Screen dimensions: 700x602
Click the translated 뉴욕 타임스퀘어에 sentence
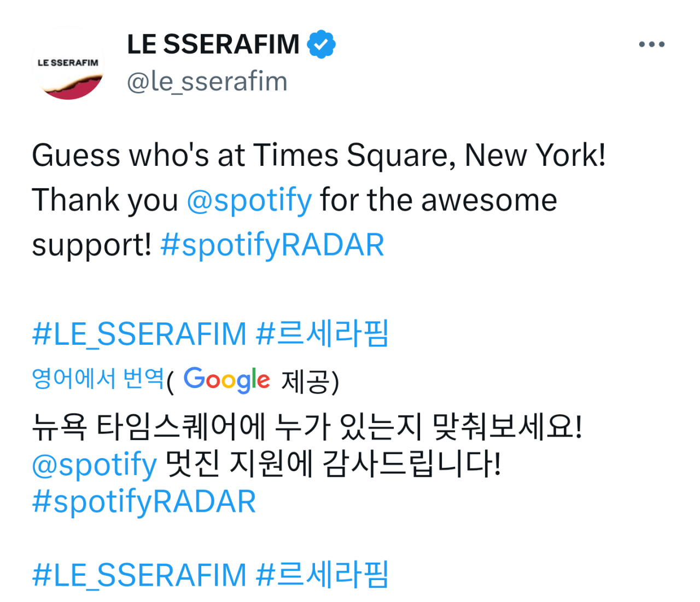click(x=307, y=426)
